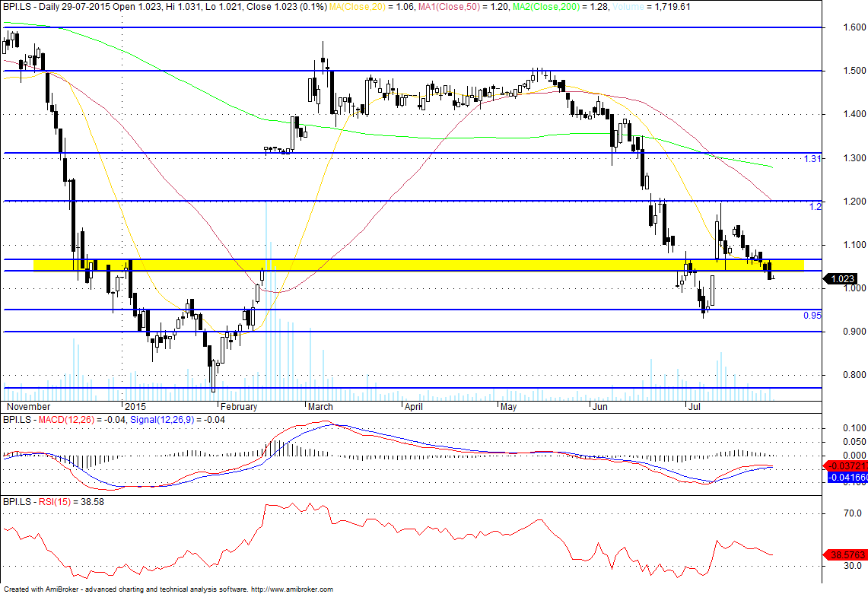Click the 30.0 RSI axis label
The height and width of the screenshot is (594, 868).
tap(853, 566)
